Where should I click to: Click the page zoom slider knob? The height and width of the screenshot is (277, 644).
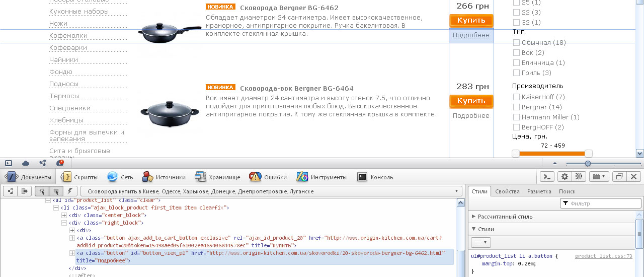588,163
